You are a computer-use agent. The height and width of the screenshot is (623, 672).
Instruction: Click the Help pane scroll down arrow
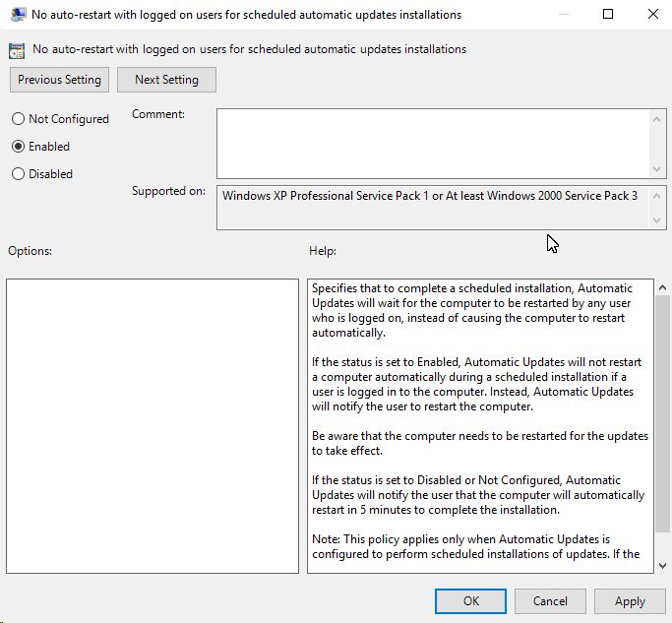point(662,566)
